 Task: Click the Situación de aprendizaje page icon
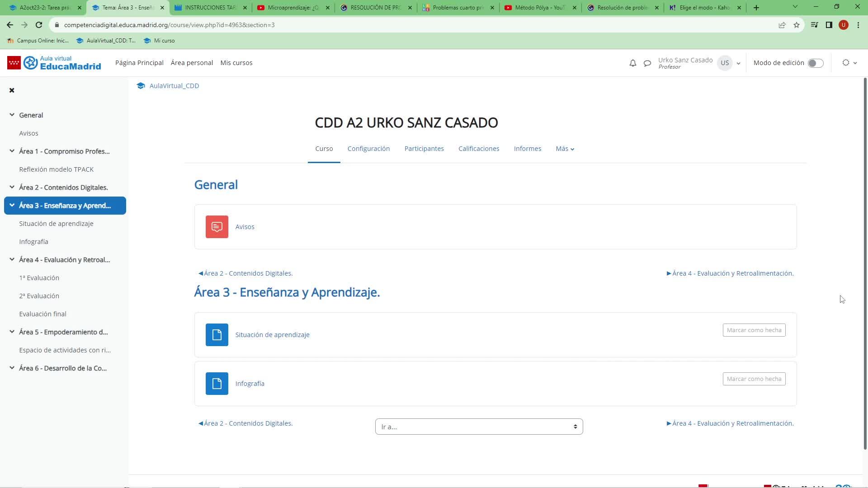217,335
